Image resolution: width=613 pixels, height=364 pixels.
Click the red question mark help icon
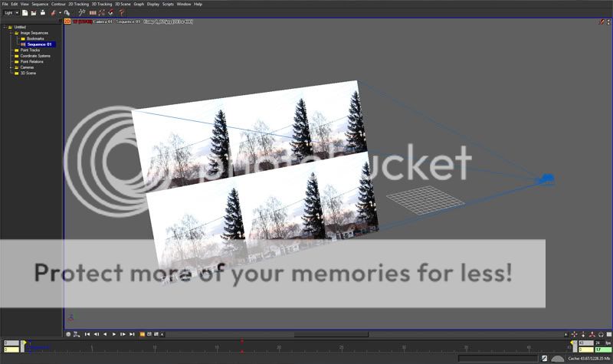pos(122,13)
